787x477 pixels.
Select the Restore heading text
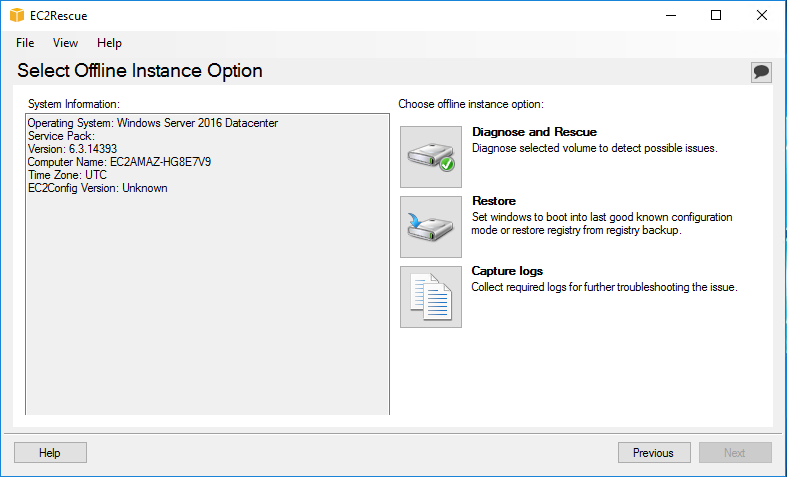[494, 201]
